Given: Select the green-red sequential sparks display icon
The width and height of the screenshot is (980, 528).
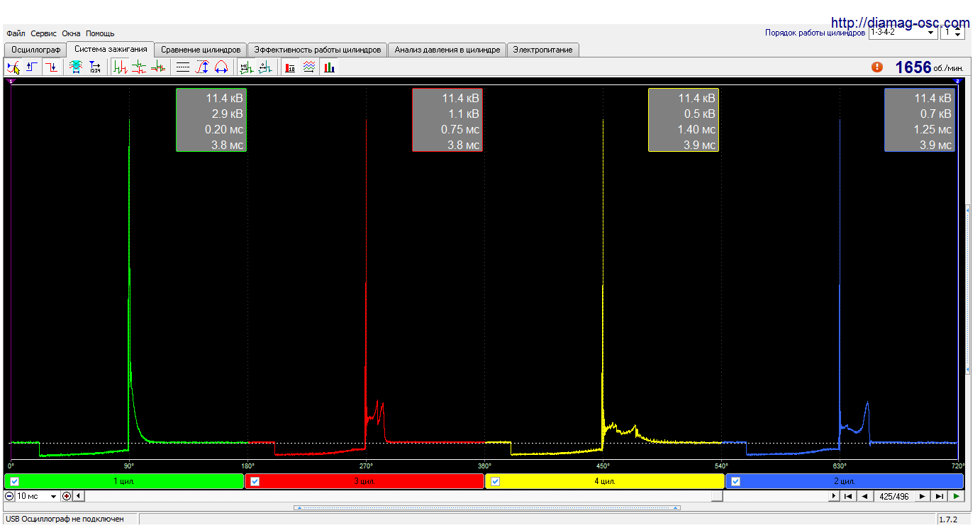Looking at the screenshot, I should tap(120, 67).
